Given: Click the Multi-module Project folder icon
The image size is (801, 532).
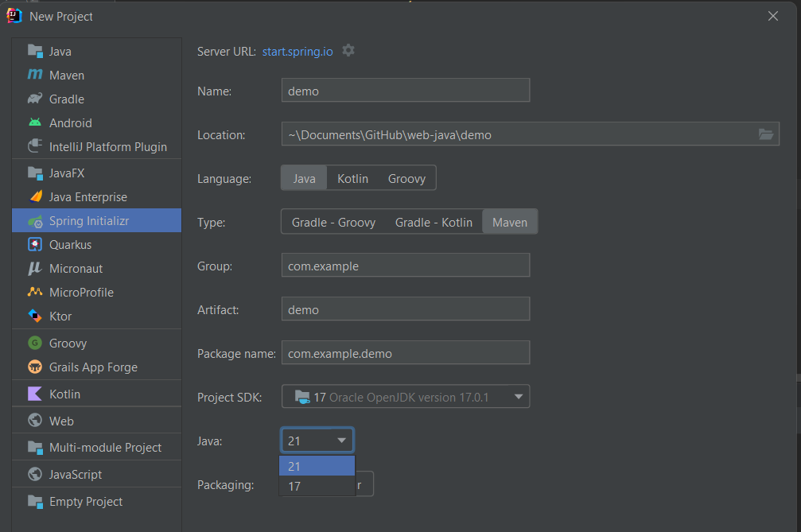Looking at the screenshot, I should (35, 447).
